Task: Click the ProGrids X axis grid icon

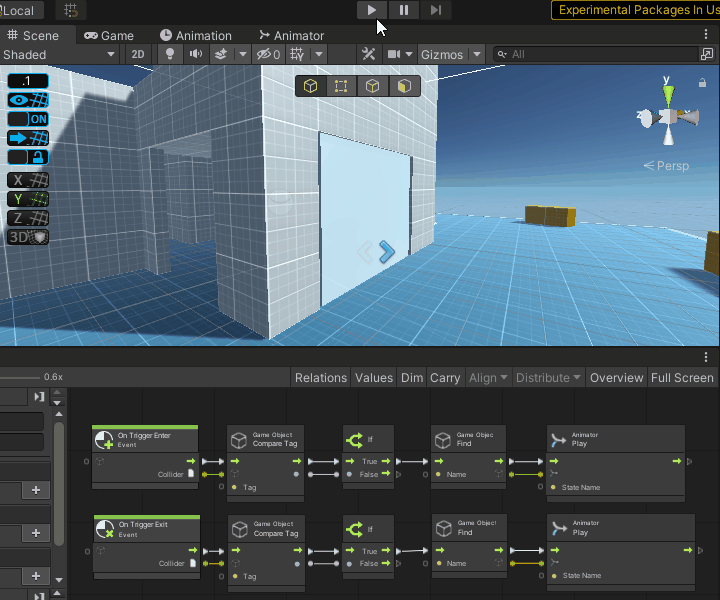Action: (28, 181)
